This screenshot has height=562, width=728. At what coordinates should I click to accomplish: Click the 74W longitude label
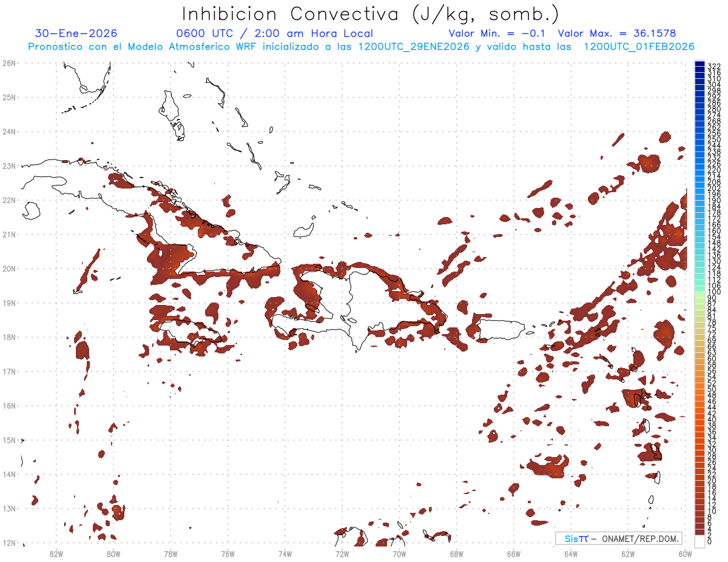tap(285, 554)
